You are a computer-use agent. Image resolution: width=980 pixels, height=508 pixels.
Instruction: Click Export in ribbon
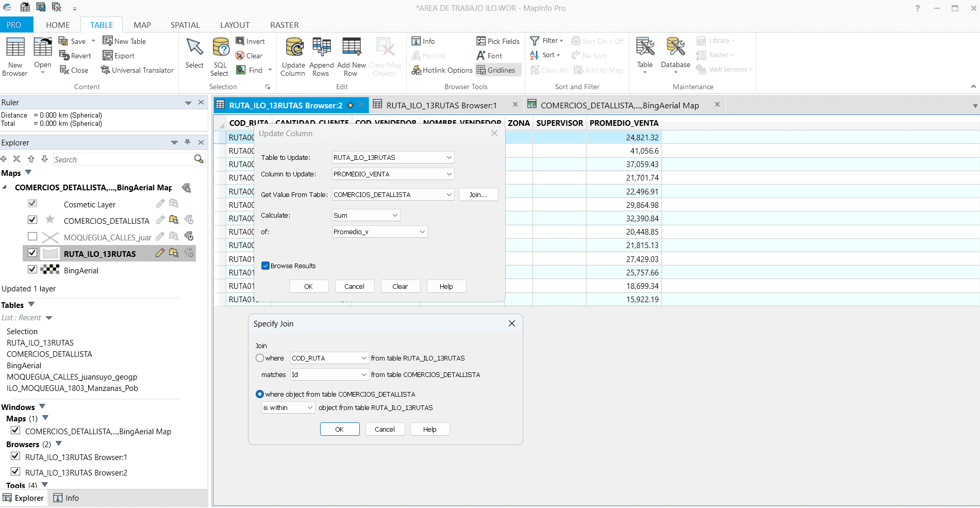click(119, 56)
